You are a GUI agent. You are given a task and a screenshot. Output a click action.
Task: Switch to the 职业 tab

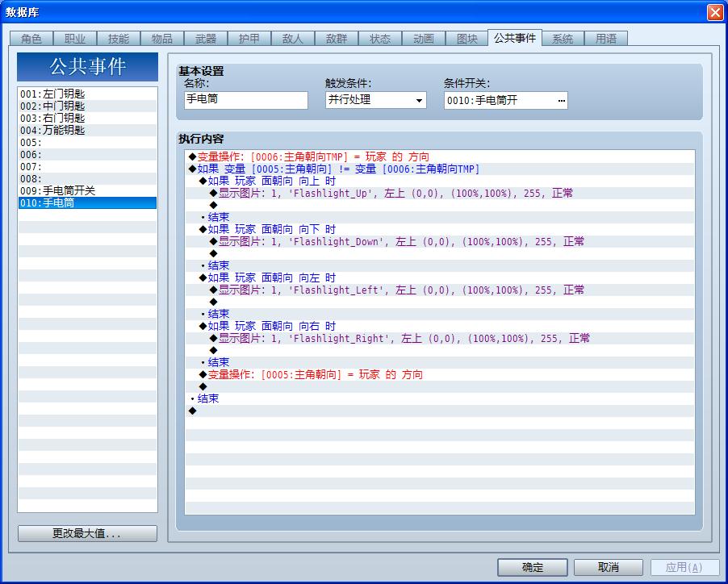click(75, 39)
